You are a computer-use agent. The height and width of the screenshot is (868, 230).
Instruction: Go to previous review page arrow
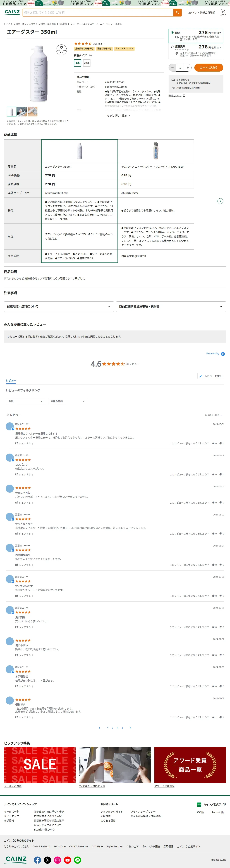point(100,728)
